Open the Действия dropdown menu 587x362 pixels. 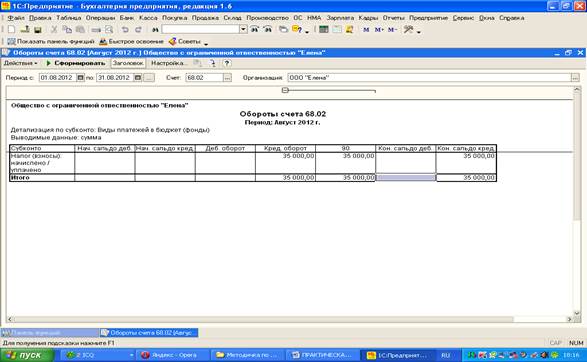click(x=21, y=63)
